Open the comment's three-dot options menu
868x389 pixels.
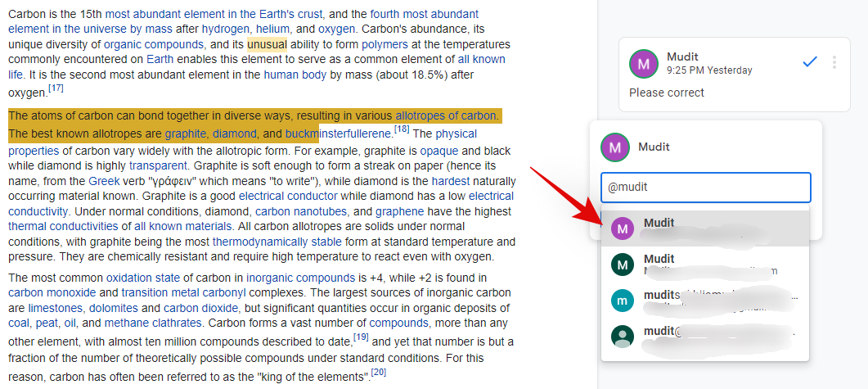pos(834,62)
